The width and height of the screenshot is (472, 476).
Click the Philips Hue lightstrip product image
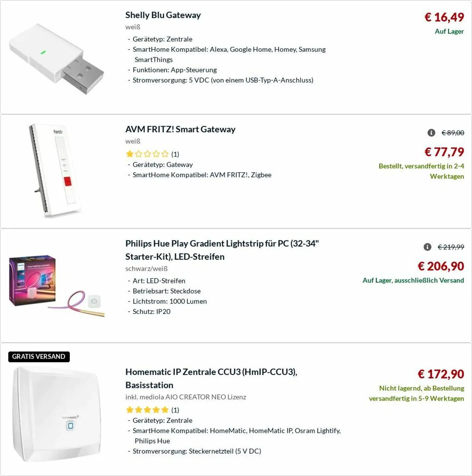click(x=57, y=286)
